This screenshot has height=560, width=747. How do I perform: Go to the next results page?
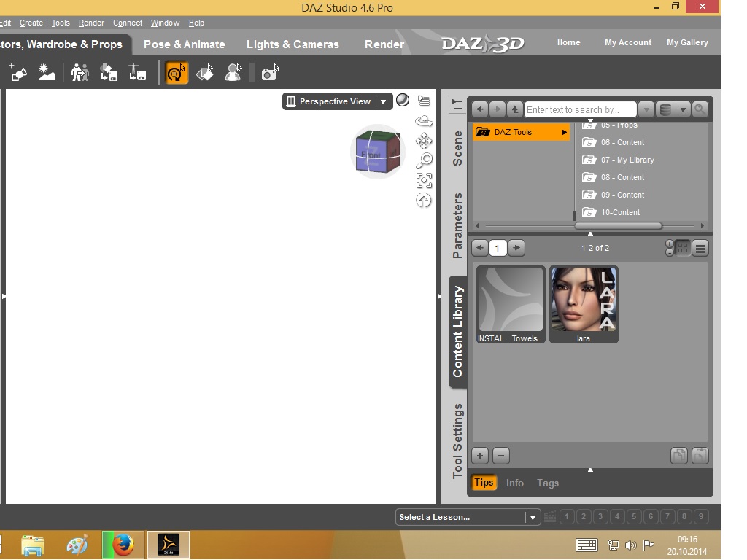click(516, 248)
